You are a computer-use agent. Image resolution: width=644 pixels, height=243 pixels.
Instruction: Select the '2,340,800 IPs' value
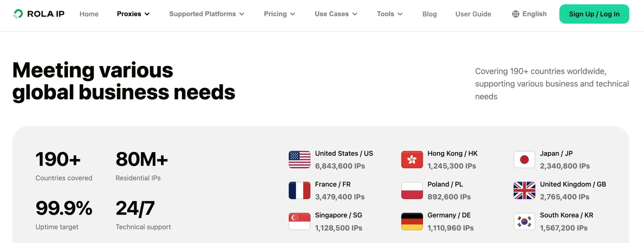tap(565, 166)
